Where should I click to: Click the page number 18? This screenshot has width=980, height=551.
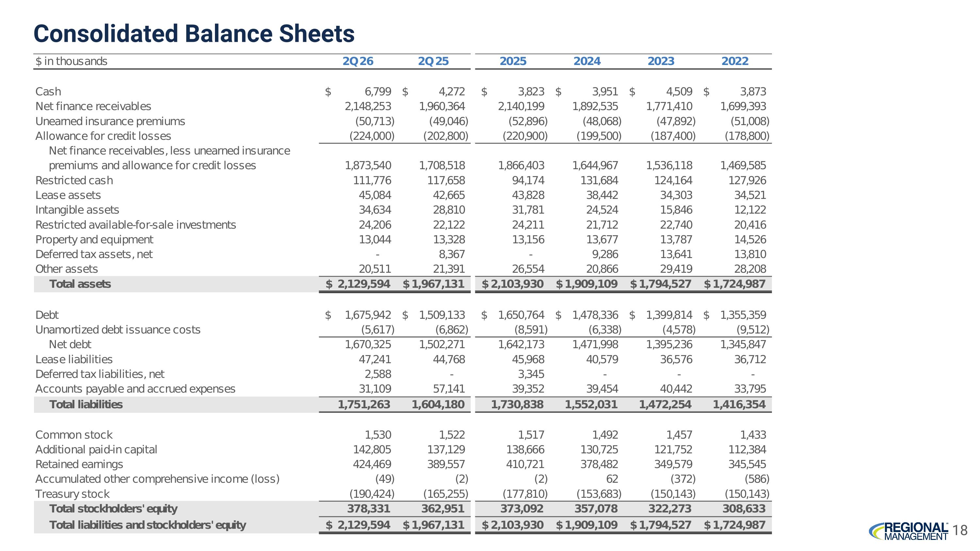tap(961, 530)
